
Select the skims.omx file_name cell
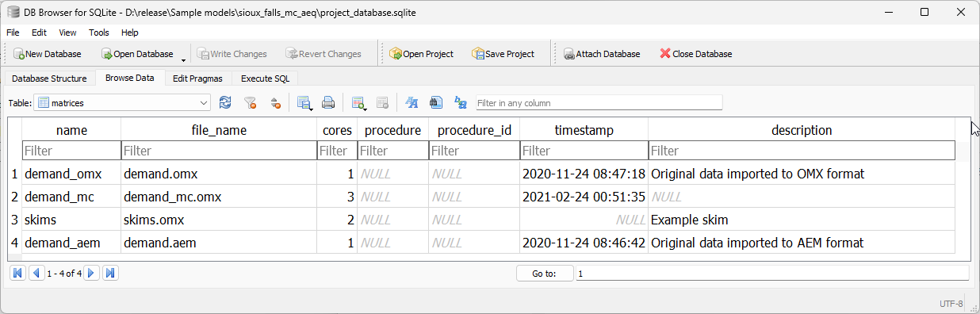click(x=219, y=220)
